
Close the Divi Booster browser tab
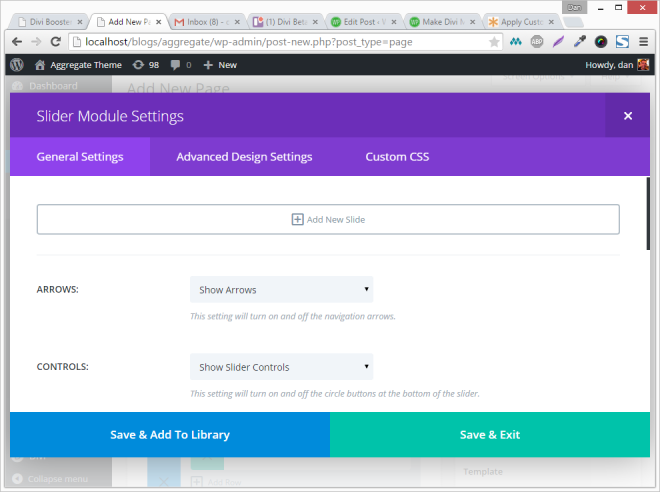(80, 22)
